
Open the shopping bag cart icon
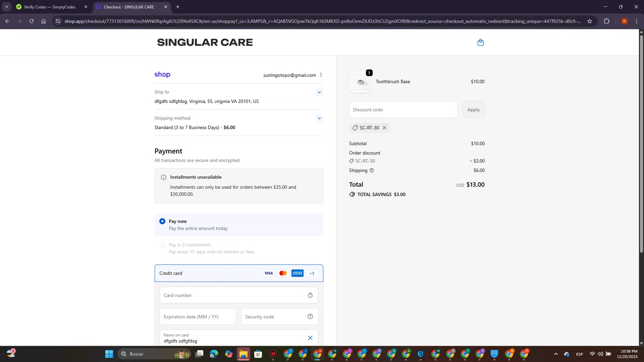480,42
